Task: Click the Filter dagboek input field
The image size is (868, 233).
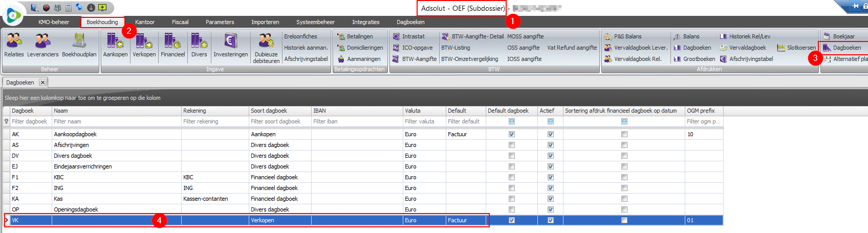Action: [x=31, y=121]
